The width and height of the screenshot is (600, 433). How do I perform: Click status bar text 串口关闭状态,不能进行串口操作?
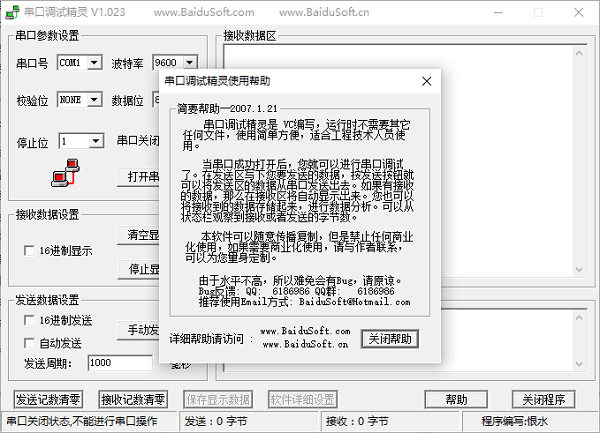point(82,422)
